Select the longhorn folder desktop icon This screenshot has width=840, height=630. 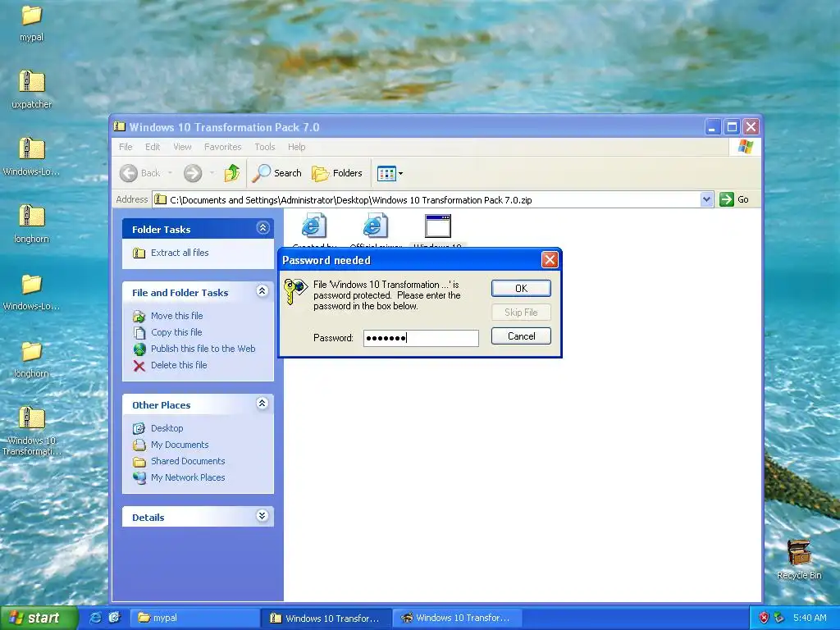click(x=32, y=359)
